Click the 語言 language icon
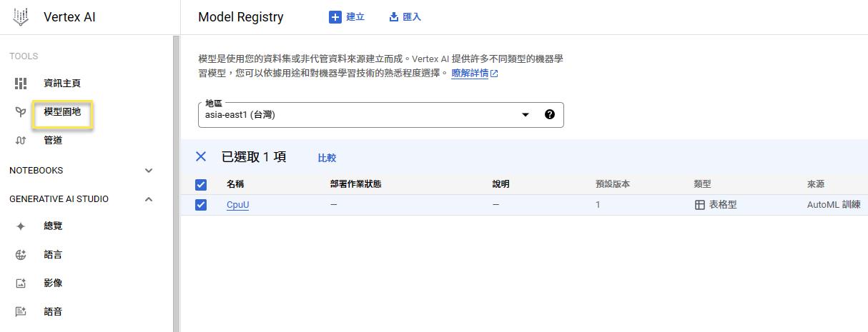Image resolution: width=868 pixels, height=332 pixels. pyautogui.click(x=21, y=255)
